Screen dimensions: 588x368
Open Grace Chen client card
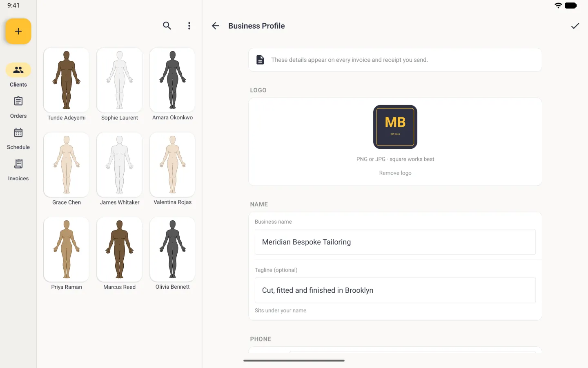pyautogui.click(x=67, y=169)
